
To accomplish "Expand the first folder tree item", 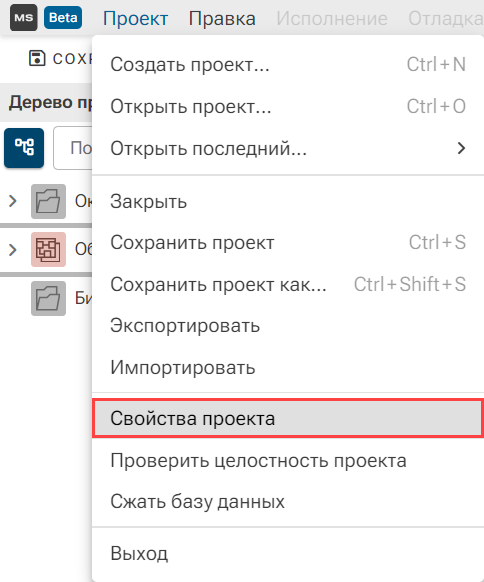I will (x=13, y=201).
